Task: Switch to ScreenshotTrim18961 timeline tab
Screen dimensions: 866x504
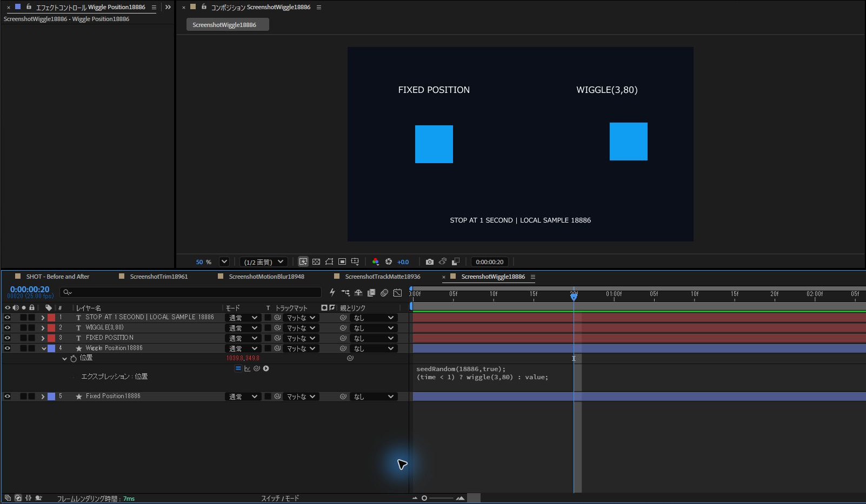Action: point(159,277)
